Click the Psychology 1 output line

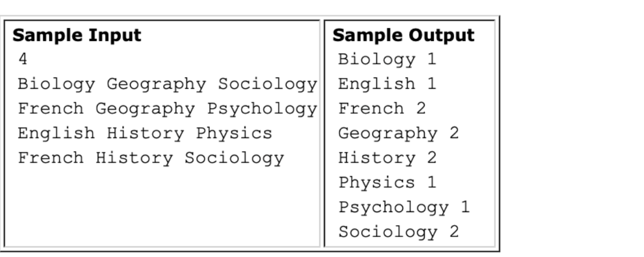404,208
